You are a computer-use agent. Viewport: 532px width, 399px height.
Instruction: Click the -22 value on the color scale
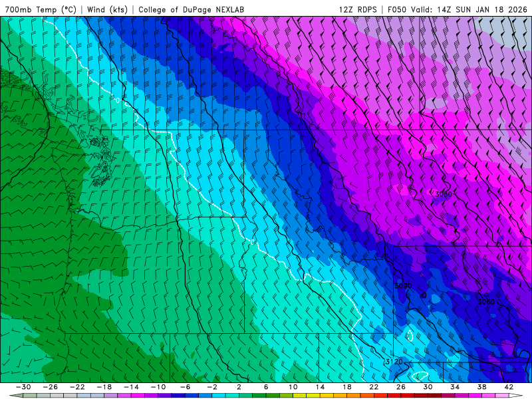tap(77, 387)
